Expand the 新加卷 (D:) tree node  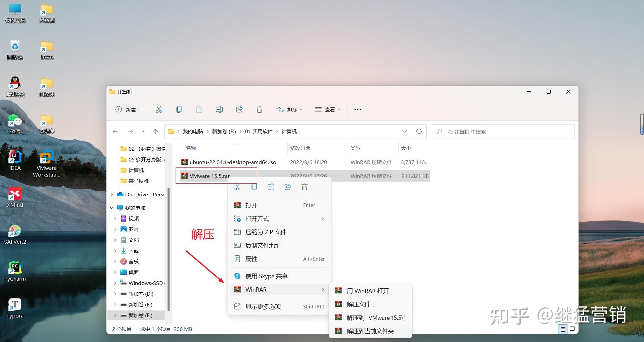pos(115,294)
